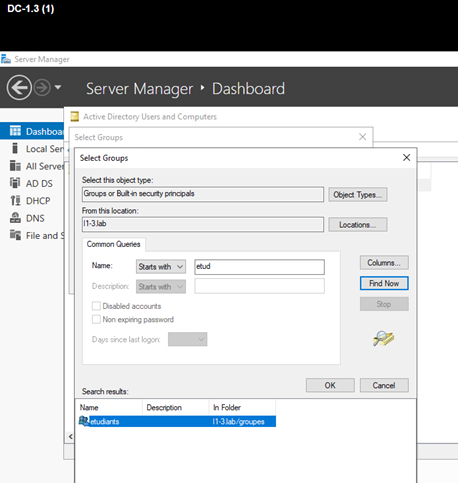Click the Locations button
The height and width of the screenshot is (483, 458).
(358, 225)
